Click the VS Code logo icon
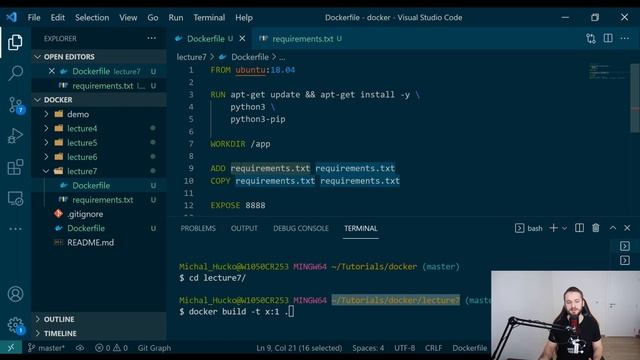Screen dimensions: 640x360 pos(11,17)
